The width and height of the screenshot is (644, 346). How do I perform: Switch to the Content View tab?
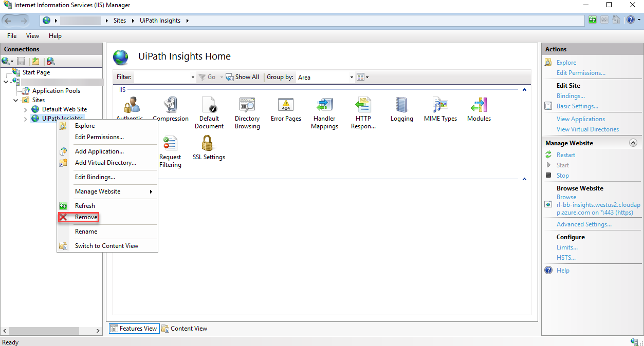tap(185, 329)
